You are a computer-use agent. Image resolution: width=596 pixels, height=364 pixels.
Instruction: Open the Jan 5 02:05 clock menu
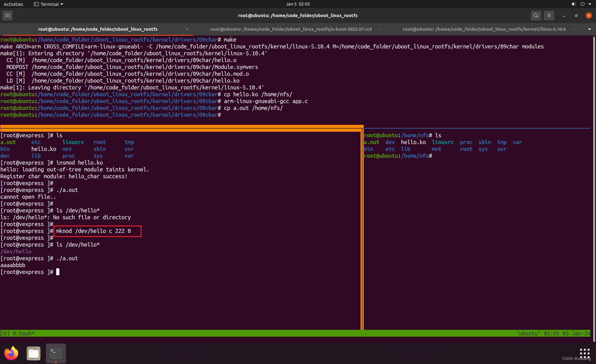[x=298, y=4]
